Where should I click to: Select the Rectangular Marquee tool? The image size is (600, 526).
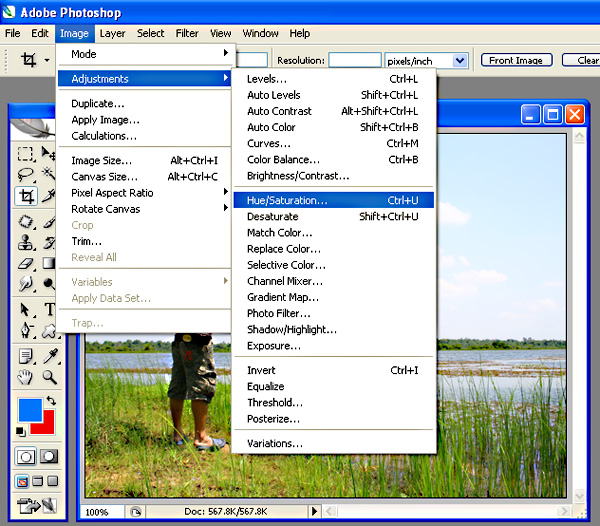[x=26, y=154]
